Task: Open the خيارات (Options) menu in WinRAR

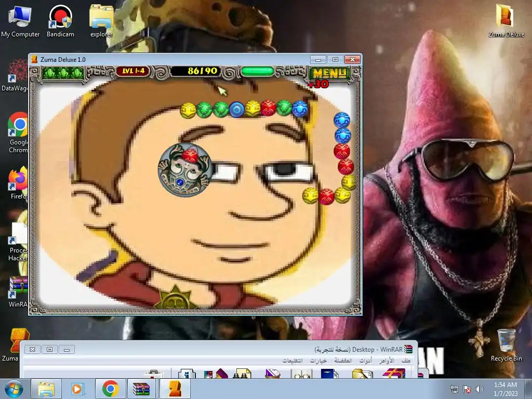Action: coord(318,361)
